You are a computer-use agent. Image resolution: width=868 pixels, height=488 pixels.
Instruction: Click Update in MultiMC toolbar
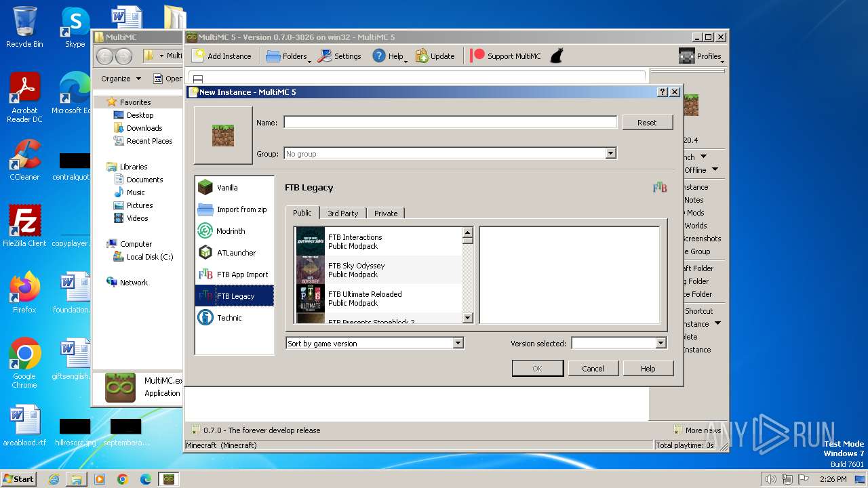pos(435,56)
